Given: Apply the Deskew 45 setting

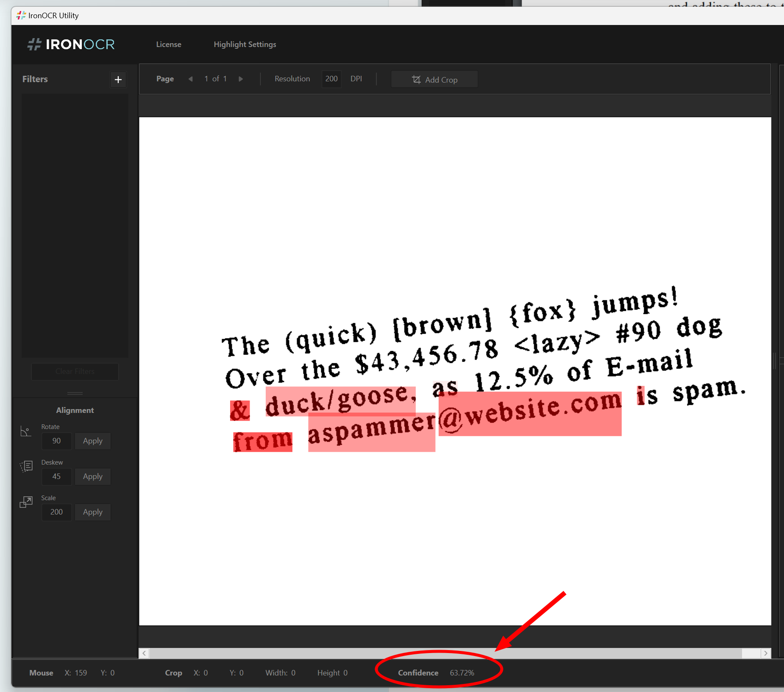Looking at the screenshot, I should 93,476.
